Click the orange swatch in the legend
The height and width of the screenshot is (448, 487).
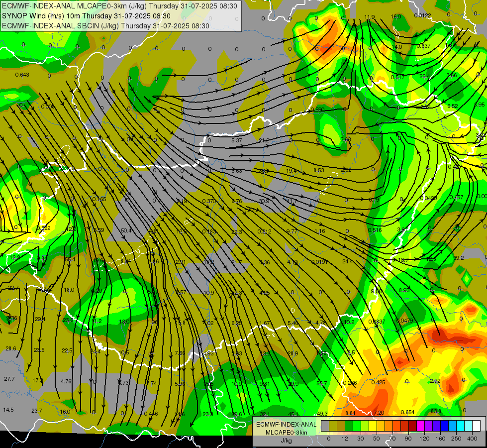[389, 426]
